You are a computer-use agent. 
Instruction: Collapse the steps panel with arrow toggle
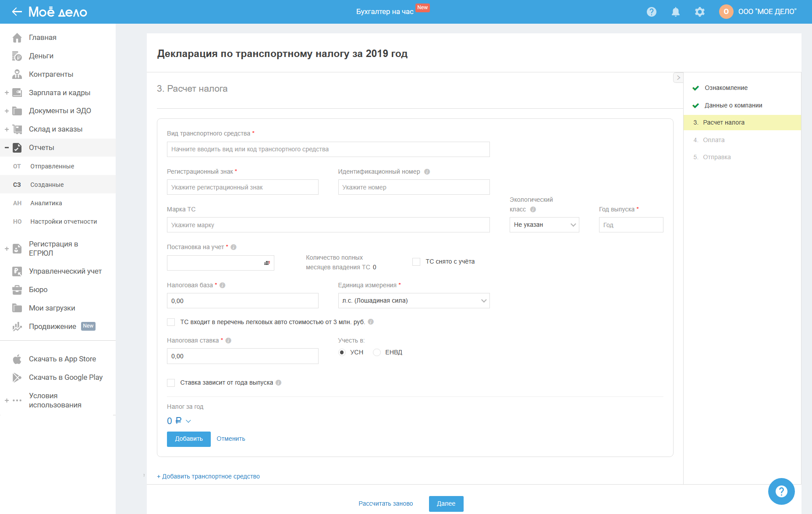pyautogui.click(x=678, y=78)
